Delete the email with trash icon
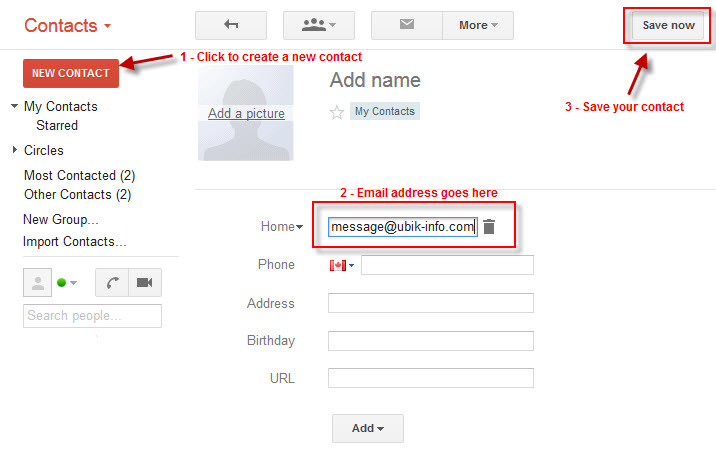 489,227
